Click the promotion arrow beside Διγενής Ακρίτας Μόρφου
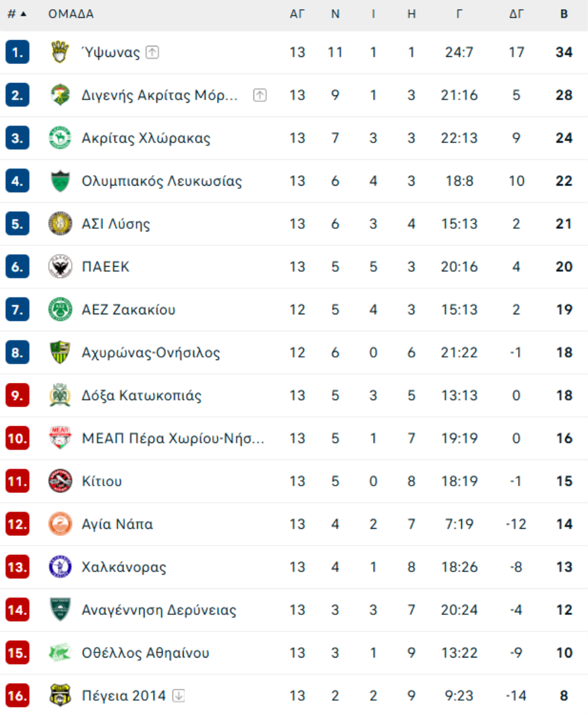 [x=260, y=95]
